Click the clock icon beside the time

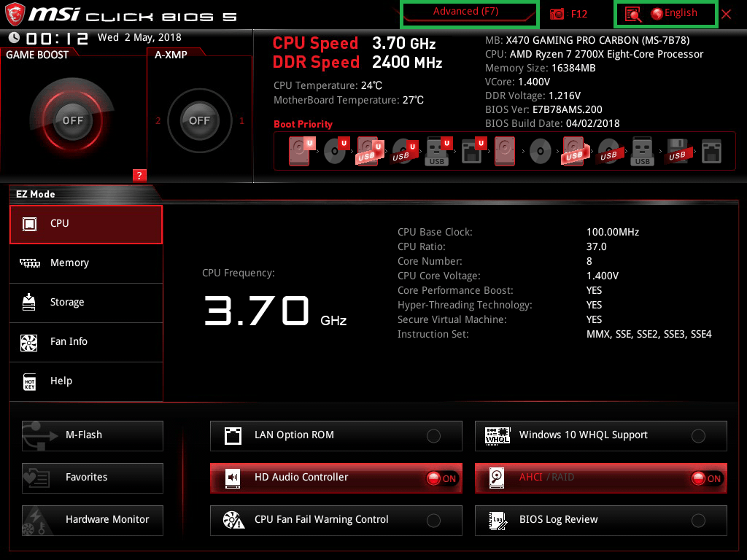(15, 37)
